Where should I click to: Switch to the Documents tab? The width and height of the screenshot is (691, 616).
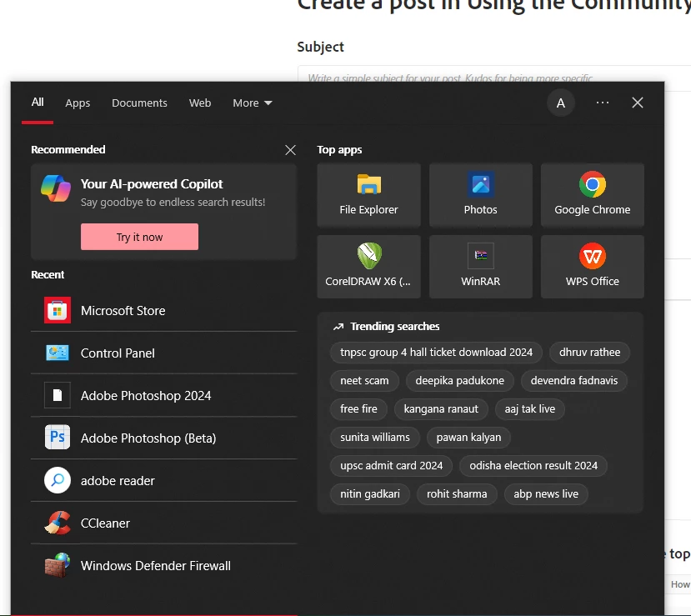[x=139, y=103]
